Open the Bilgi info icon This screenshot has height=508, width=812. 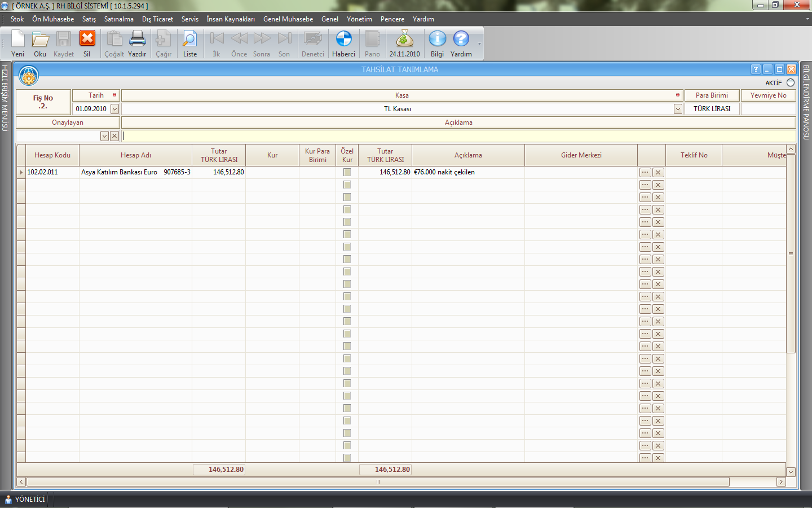[437, 40]
